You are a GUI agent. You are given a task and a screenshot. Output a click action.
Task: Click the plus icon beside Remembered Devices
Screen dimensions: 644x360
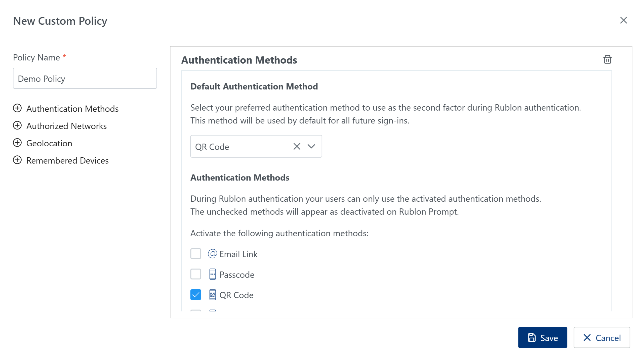tap(17, 160)
